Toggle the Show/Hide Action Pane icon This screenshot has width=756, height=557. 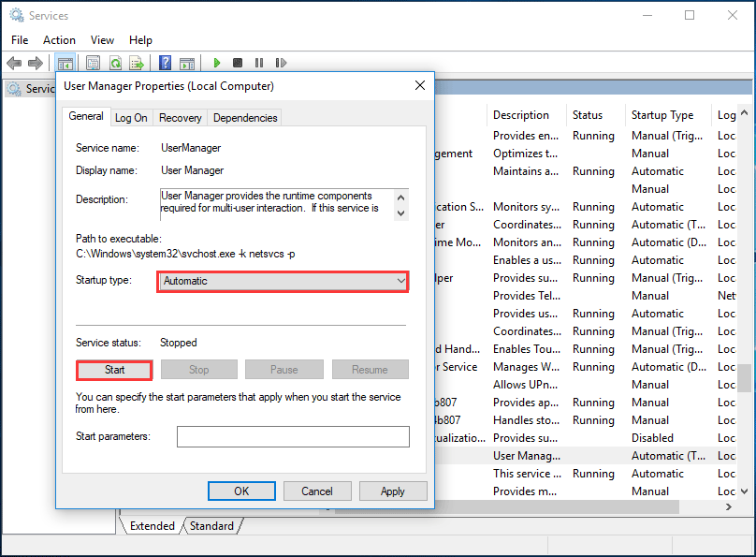point(187,63)
